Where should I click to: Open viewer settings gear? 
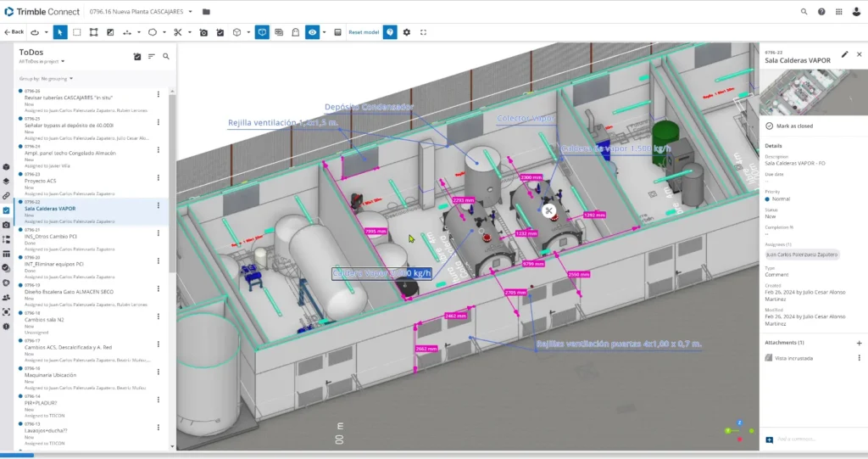(407, 32)
